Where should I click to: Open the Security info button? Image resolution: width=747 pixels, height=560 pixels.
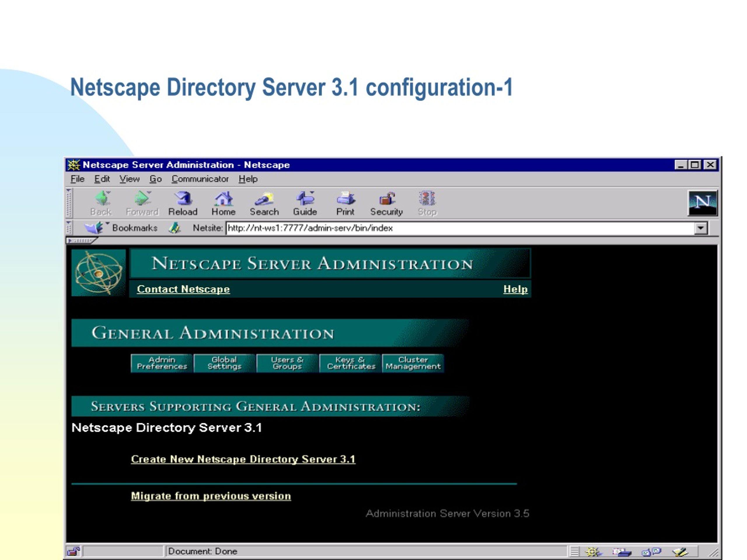click(386, 203)
